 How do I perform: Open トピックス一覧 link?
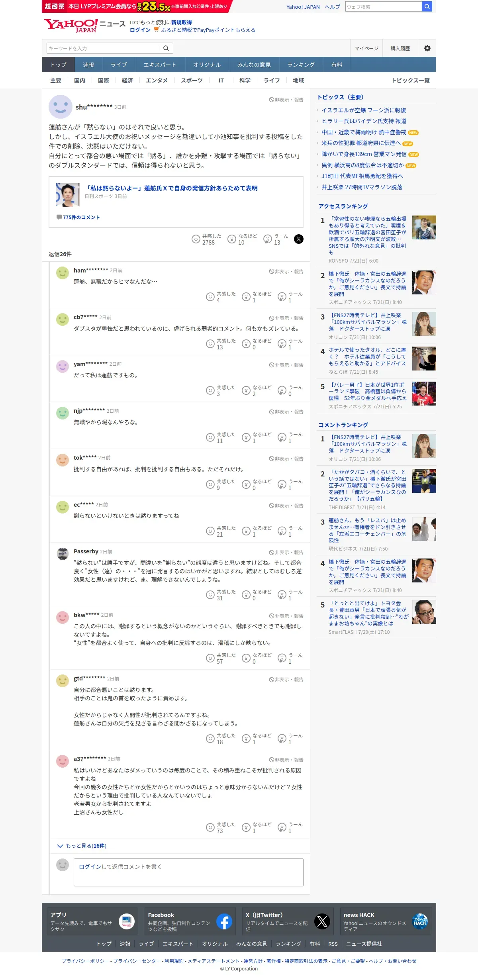coord(411,80)
